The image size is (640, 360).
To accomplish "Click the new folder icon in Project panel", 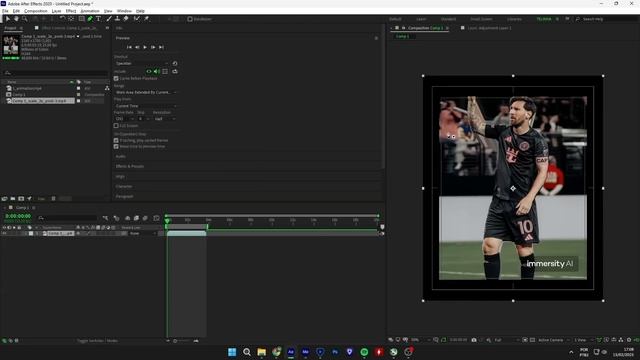I will 13,198.
